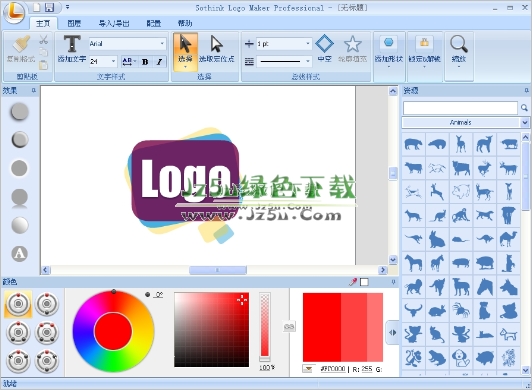Image resolution: width=532 pixels, height=390 pixels.
Task: Apply the letter A text effect
Action: click(x=19, y=254)
